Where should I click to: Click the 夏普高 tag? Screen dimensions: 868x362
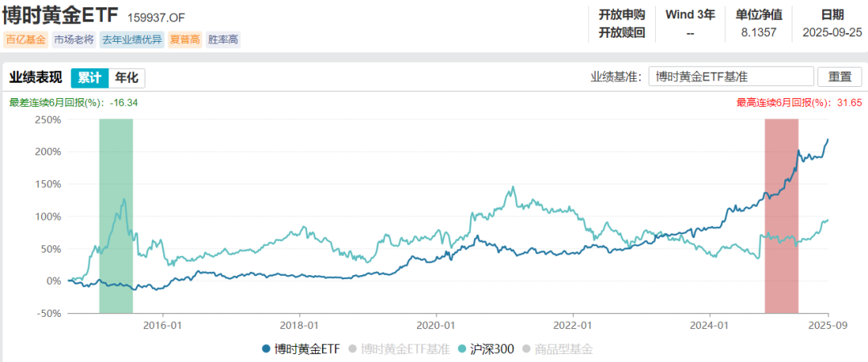pos(185,40)
